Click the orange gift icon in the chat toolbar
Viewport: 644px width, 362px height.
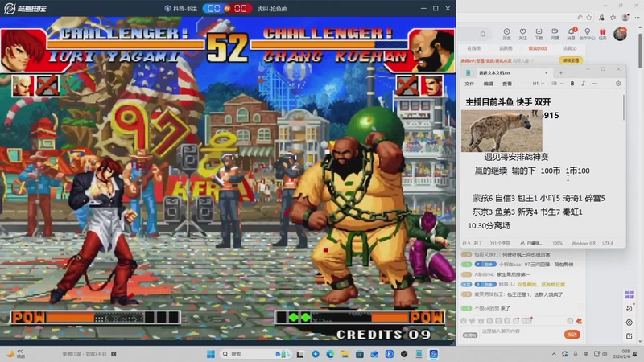click(x=579, y=320)
